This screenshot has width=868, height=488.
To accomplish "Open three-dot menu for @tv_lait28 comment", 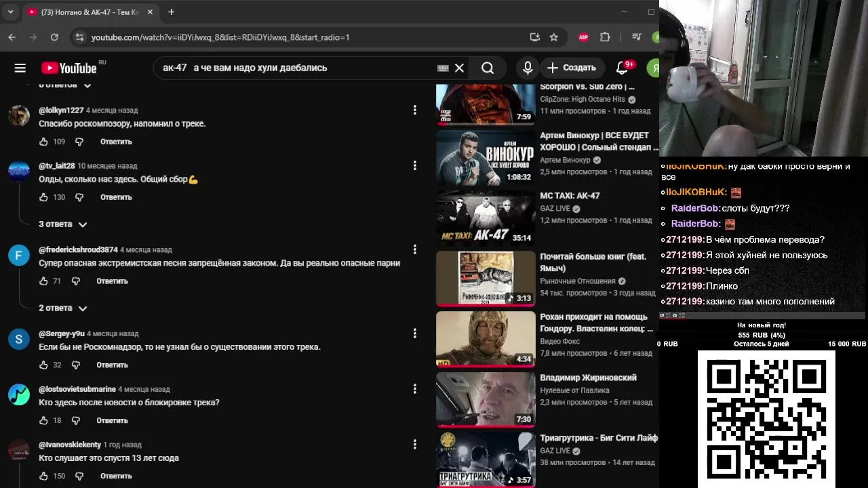I will click(x=415, y=165).
